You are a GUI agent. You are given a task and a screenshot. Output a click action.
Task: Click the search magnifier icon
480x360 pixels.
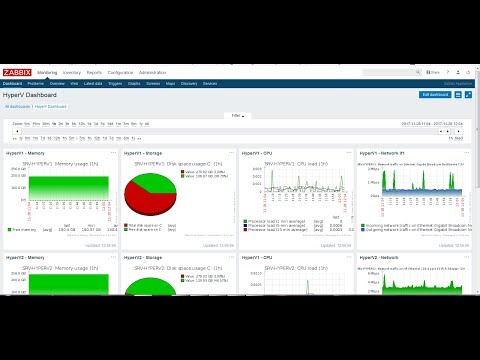(418, 72)
